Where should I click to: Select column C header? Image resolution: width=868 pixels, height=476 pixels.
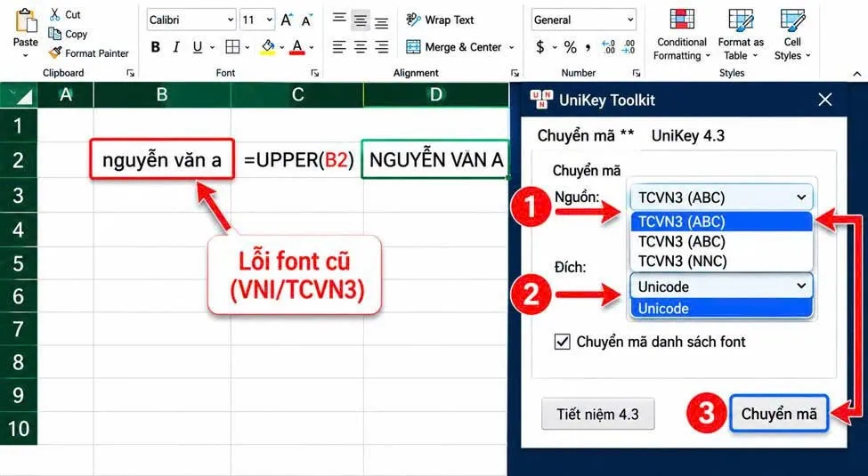coord(297,94)
